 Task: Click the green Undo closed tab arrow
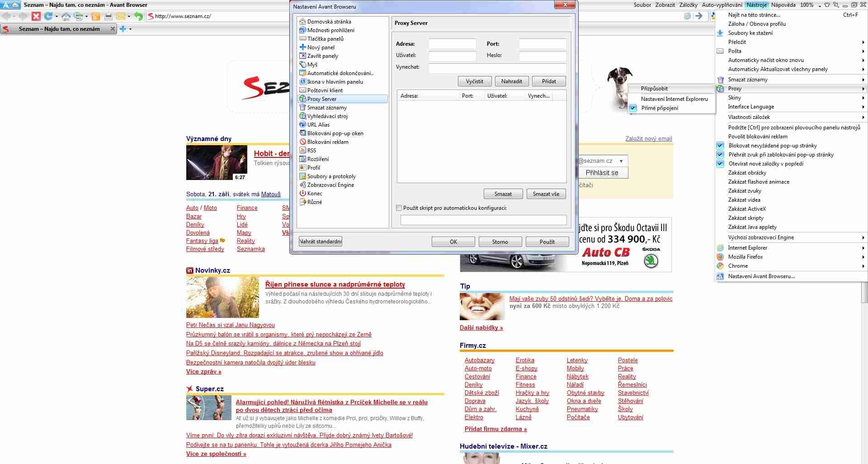(x=138, y=16)
